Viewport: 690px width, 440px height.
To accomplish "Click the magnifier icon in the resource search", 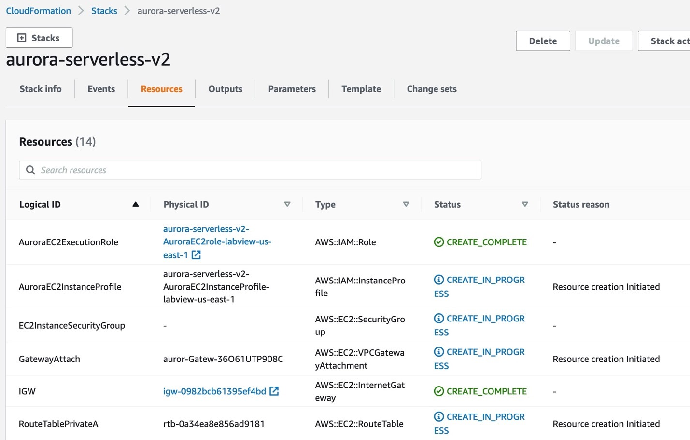I will click(x=31, y=170).
